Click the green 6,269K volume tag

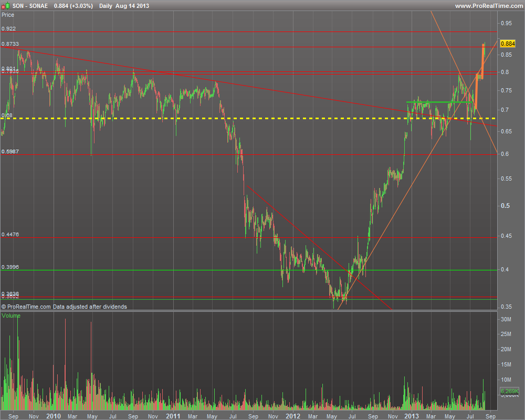pos(510,391)
